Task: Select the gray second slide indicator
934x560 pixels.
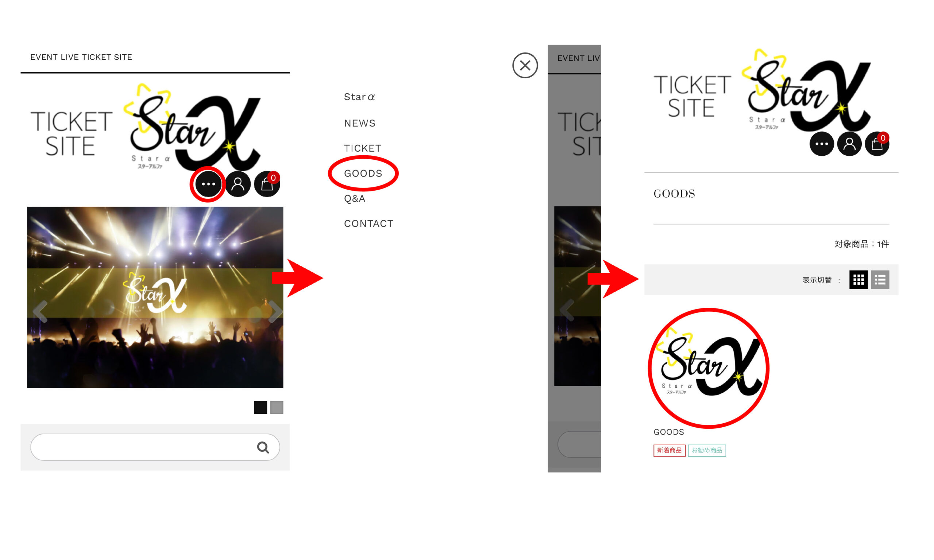Action: point(277,407)
